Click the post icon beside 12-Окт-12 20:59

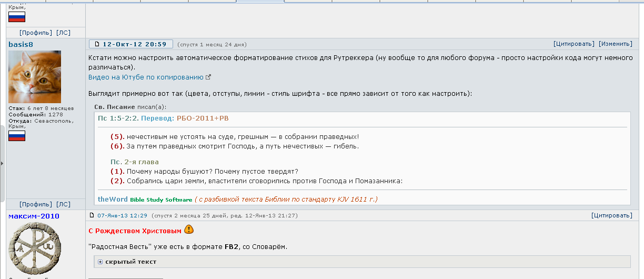97,44
